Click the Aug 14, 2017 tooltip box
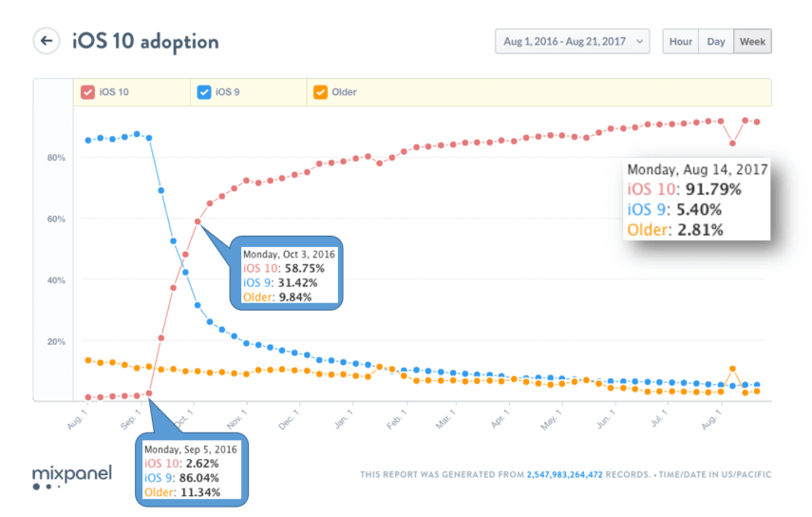Screen dimensions: 812x517 (x=696, y=199)
